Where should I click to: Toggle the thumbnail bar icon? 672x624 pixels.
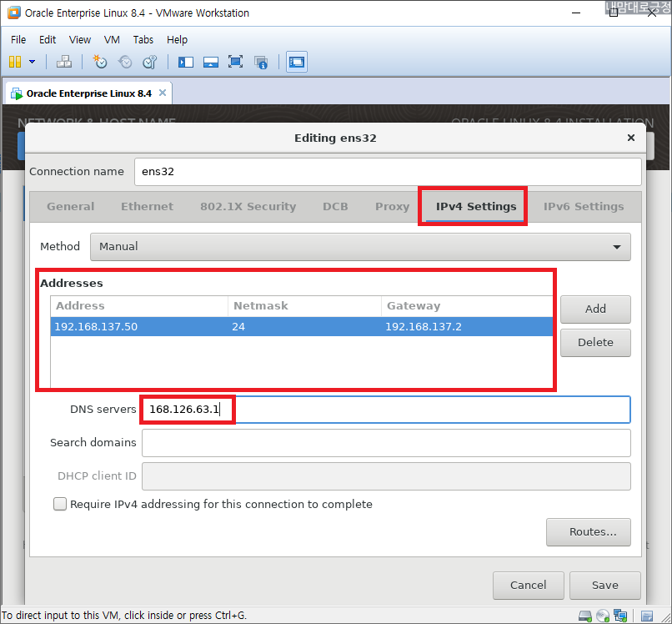[x=210, y=63]
